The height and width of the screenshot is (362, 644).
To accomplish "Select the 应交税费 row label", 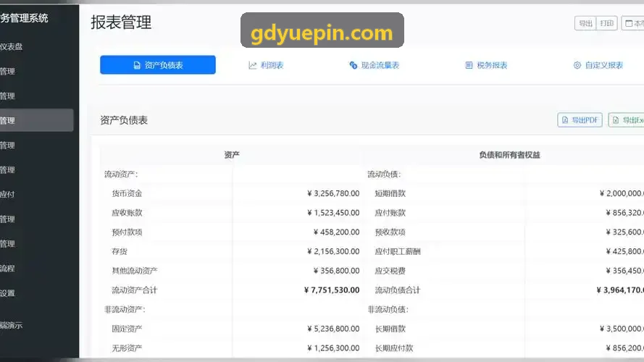I will [x=390, y=271].
